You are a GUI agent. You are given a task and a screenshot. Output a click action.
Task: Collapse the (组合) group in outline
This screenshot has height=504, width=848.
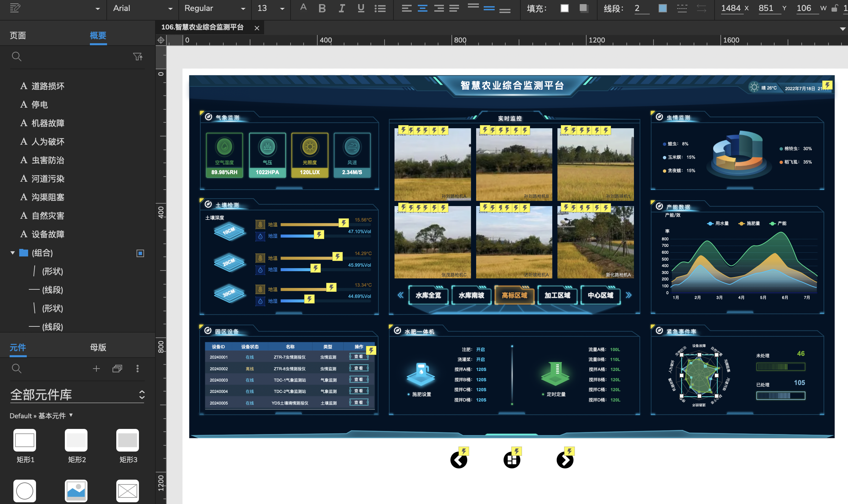click(x=13, y=253)
